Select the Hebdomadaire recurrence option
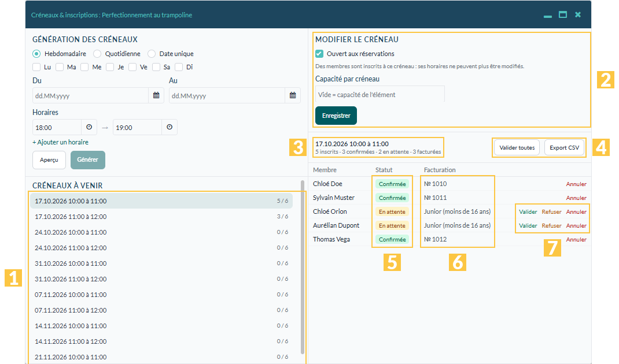 [36, 54]
